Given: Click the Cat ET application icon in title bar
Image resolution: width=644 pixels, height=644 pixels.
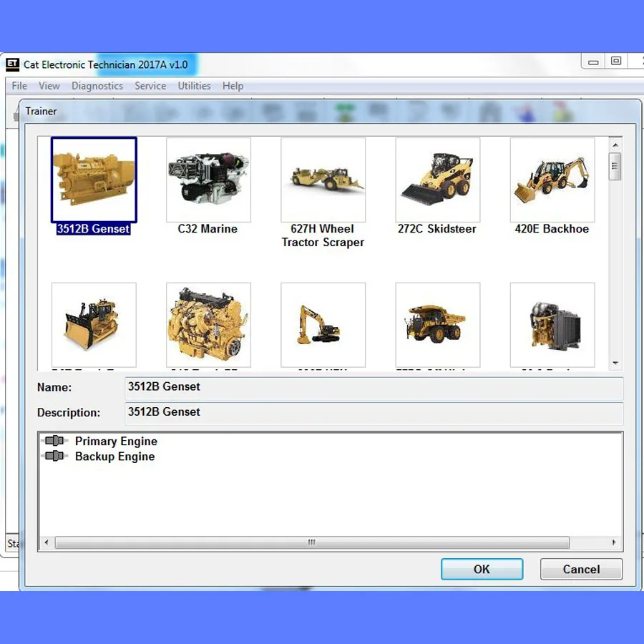Looking at the screenshot, I should (x=12, y=64).
